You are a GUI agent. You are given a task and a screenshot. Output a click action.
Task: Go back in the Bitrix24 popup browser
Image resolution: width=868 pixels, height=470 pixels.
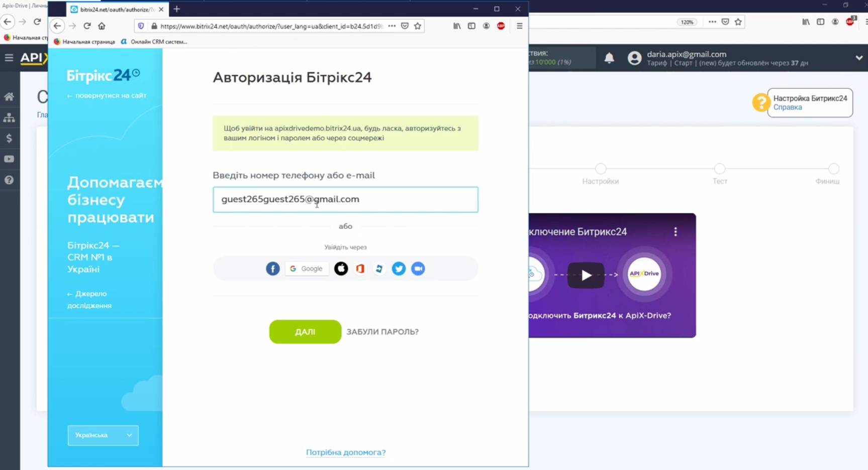pyautogui.click(x=57, y=26)
